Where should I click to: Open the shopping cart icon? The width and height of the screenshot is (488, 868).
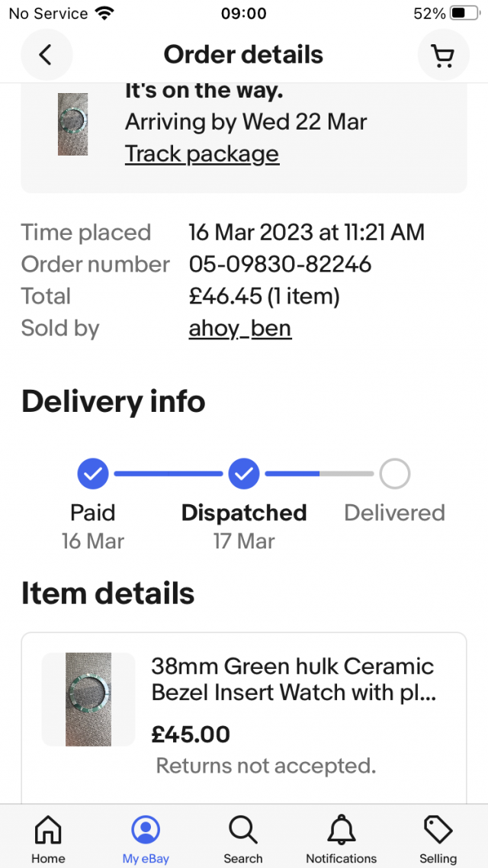pos(443,55)
